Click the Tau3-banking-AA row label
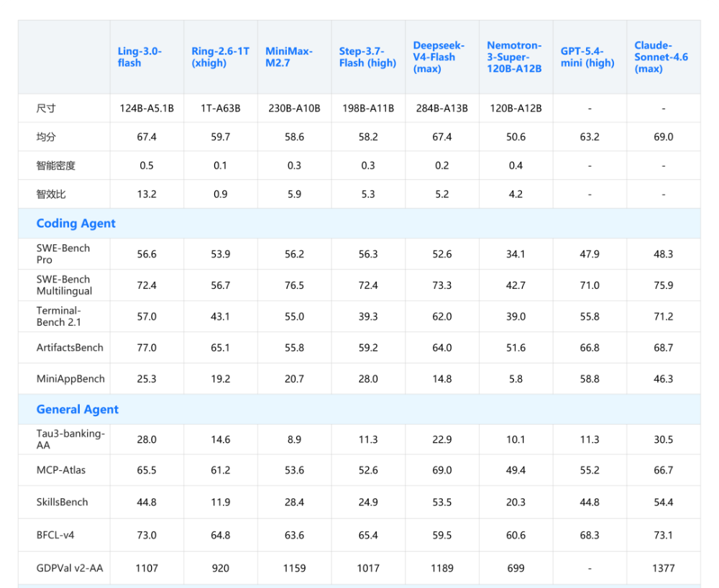 (71, 439)
